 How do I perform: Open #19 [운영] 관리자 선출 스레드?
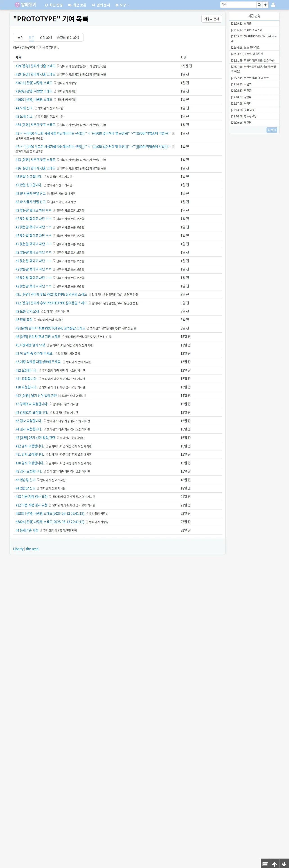(x=35, y=74)
